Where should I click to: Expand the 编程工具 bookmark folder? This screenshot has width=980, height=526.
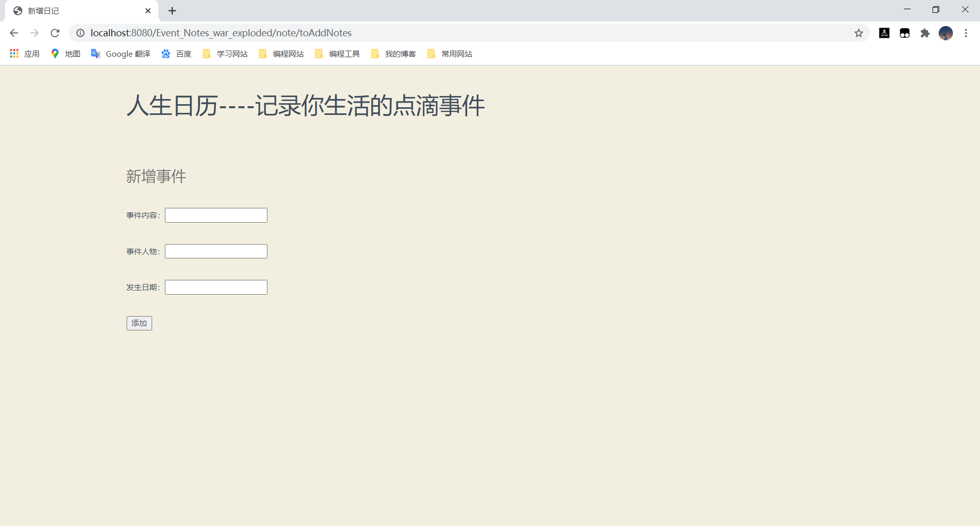click(x=337, y=54)
